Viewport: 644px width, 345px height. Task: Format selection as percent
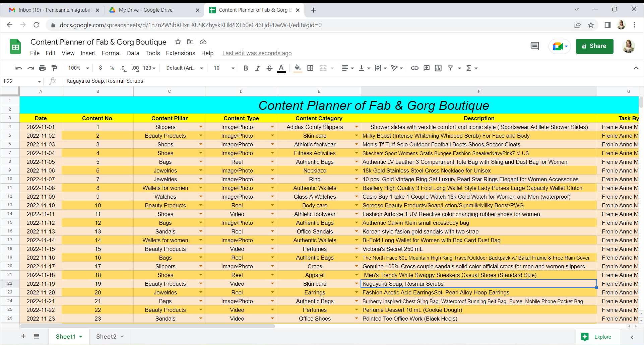pos(112,68)
